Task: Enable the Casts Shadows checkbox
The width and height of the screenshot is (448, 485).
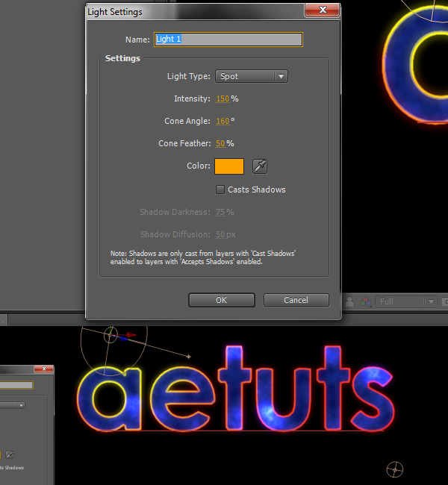Action: point(220,190)
